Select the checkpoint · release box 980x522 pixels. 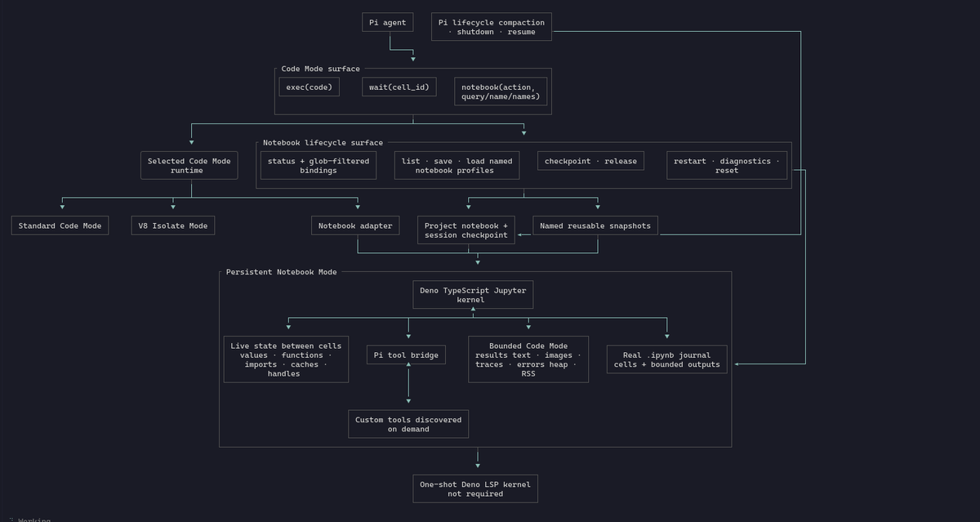click(x=590, y=161)
